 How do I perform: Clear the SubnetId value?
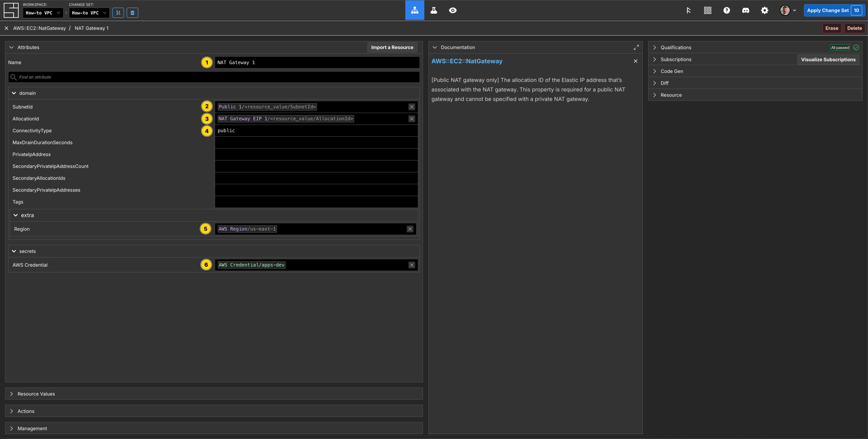(412, 107)
